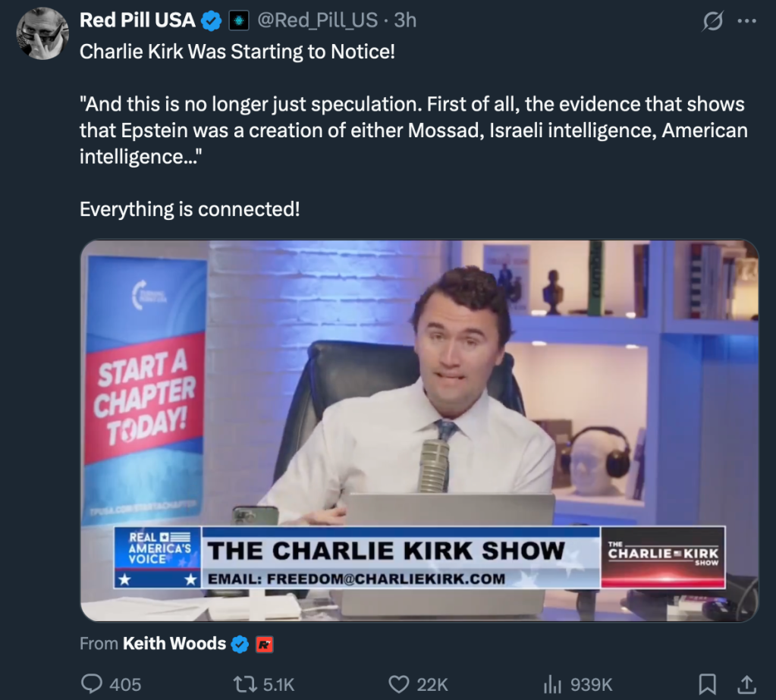Click the red R badge beside Keith Woods

pos(264,645)
